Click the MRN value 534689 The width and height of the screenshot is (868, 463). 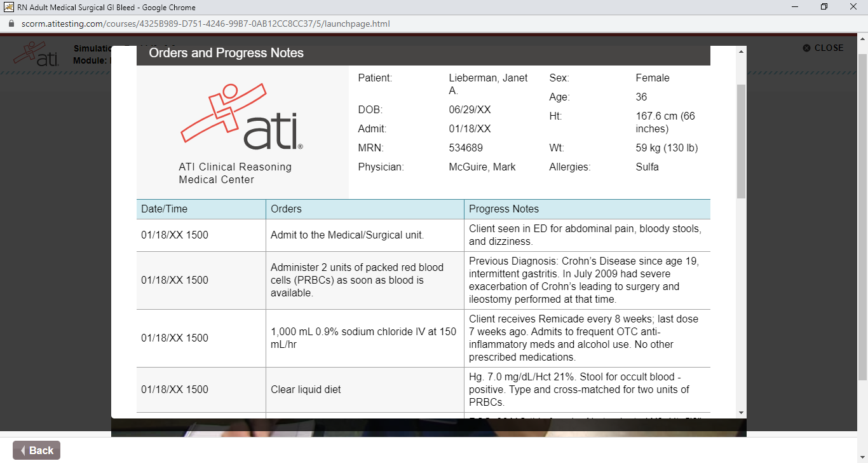pos(466,148)
